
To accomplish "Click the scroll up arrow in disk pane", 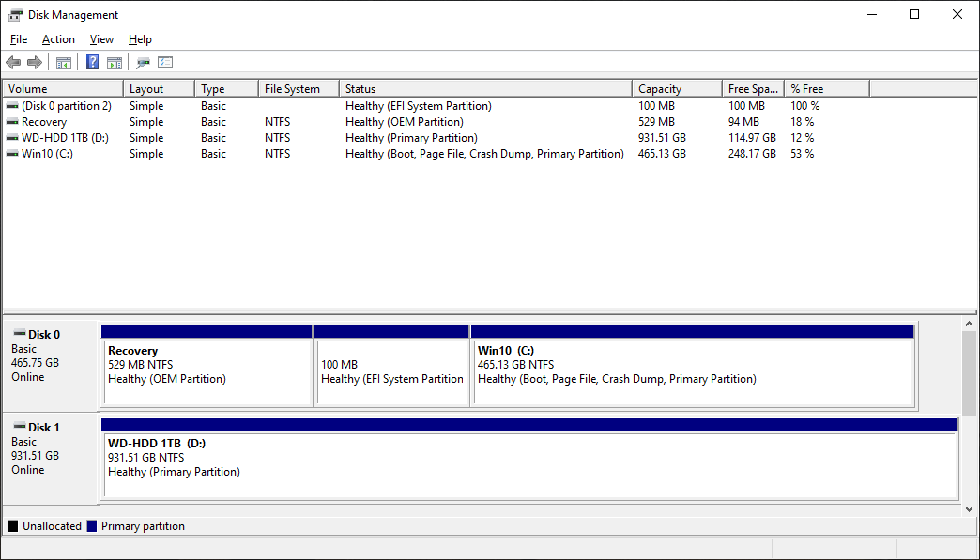I will coord(969,324).
